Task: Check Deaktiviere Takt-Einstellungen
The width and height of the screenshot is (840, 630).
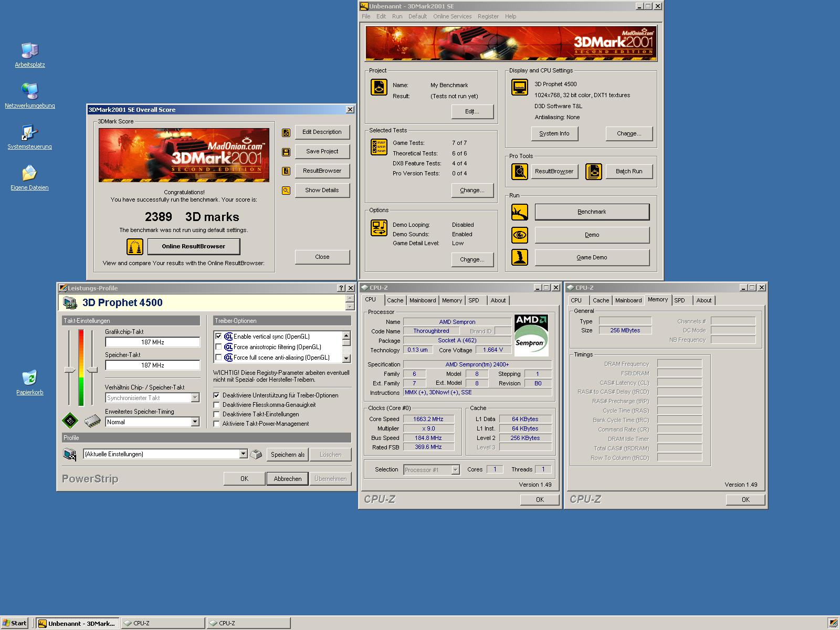Action: pos(216,414)
